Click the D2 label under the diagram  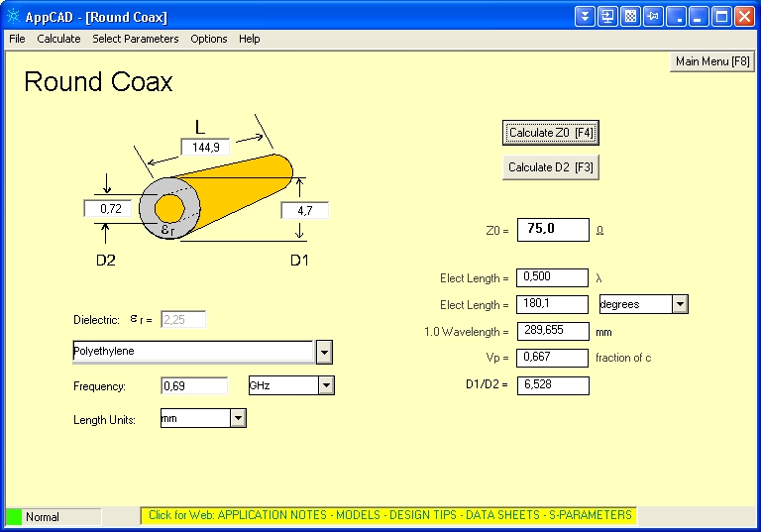point(106,261)
